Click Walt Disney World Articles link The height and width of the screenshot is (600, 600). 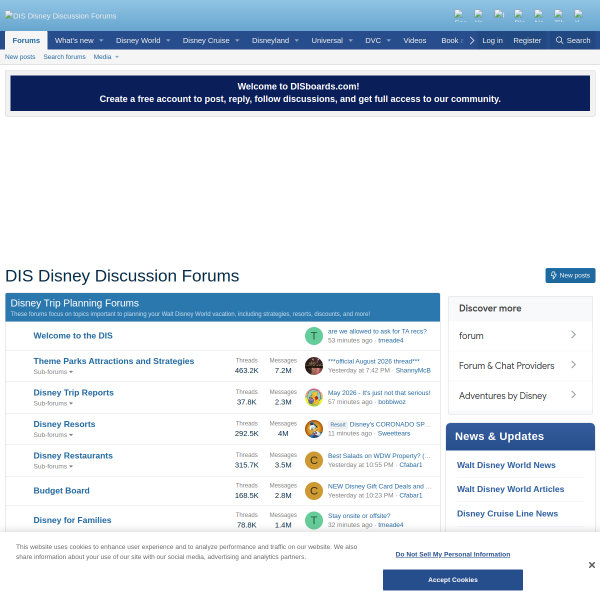(x=510, y=489)
